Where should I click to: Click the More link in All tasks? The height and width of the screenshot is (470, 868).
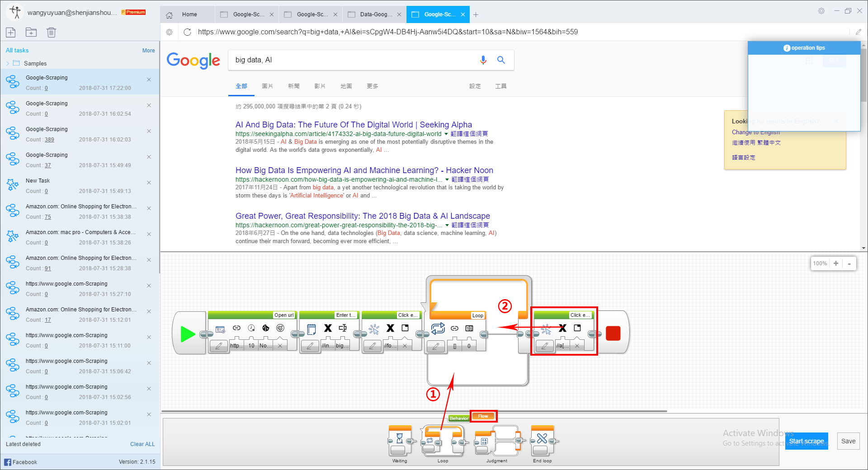tap(148, 51)
